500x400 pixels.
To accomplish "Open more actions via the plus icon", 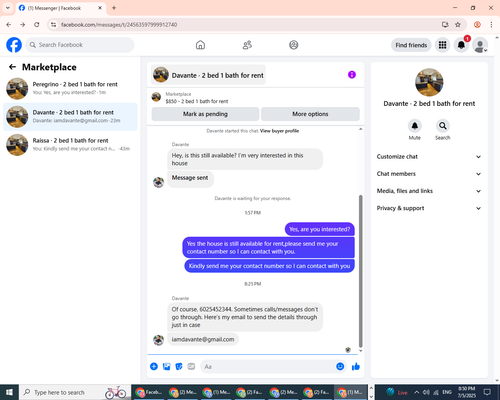I will 154,367.
